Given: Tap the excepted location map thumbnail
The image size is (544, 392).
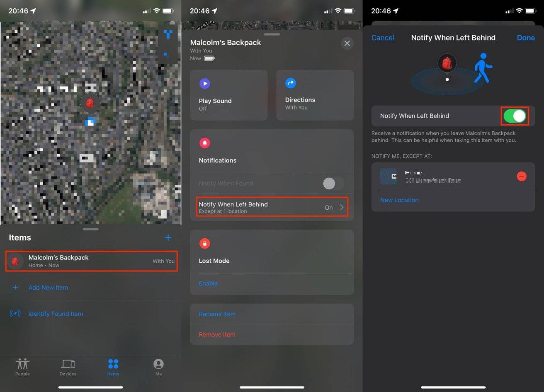Looking at the screenshot, I should [x=388, y=177].
